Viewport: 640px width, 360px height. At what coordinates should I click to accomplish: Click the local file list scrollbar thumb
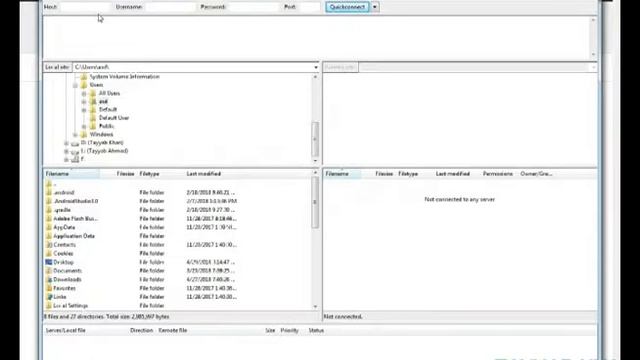coord(315,202)
